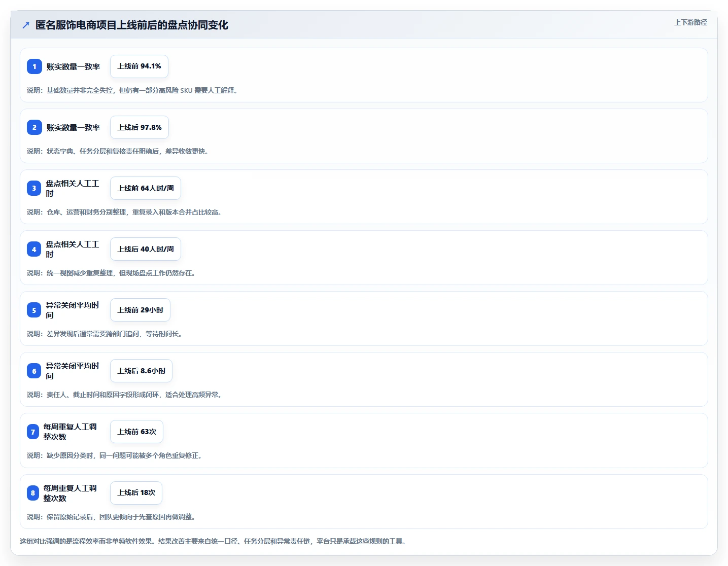728x566 pixels.
Task: Click the note starting 差异发现后通常需要跨部门追问
Action: click(105, 334)
